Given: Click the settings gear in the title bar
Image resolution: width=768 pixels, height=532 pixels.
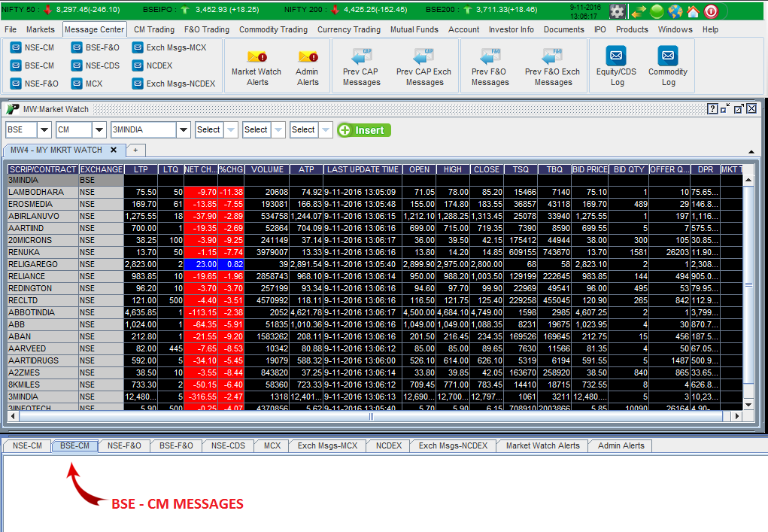Looking at the screenshot, I should click(x=617, y=11).
